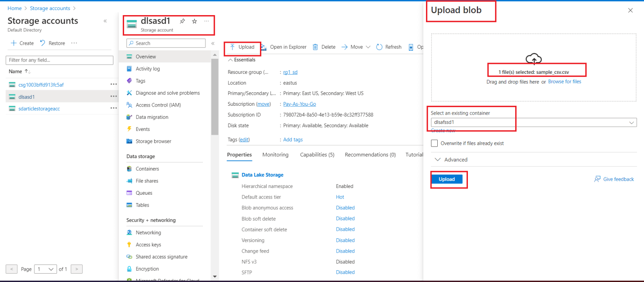This screenshot has width=644, height=282.
Task: Click the sidebar scrollbar down arrow
Action: (x=215, y=277)
